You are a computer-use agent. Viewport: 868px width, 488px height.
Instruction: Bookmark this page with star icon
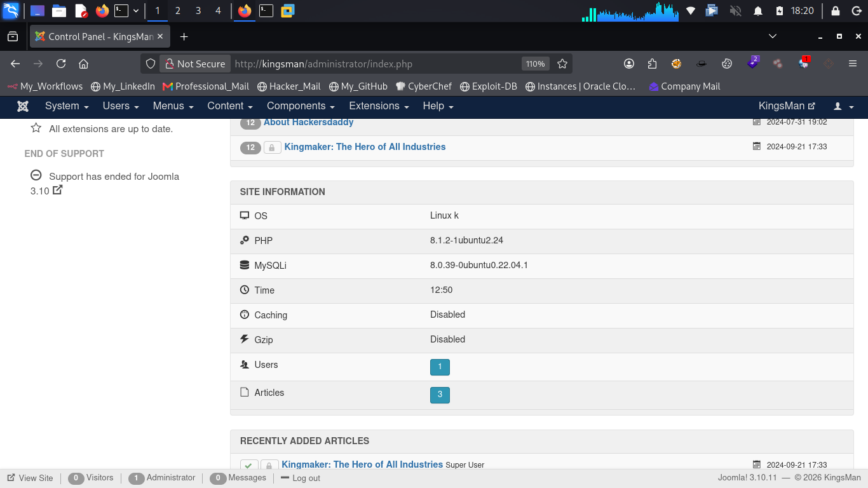pyautogui.click(x=562, y=64)
